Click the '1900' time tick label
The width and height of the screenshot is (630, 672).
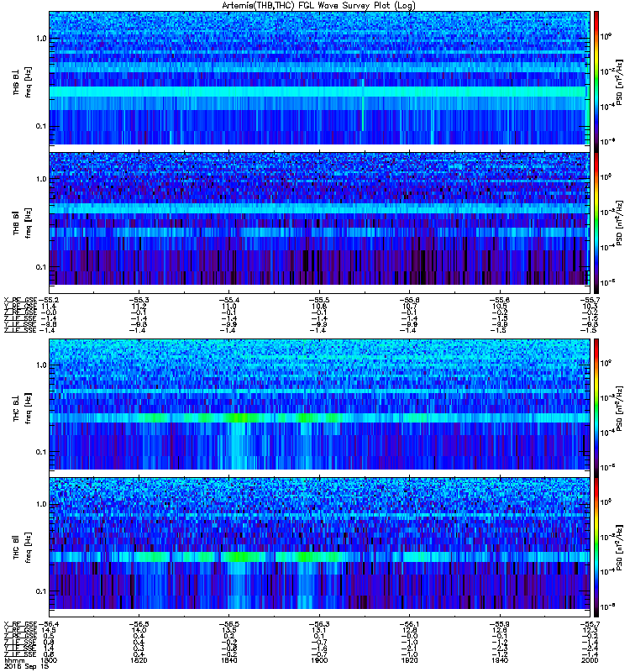(x=319, y=660)
